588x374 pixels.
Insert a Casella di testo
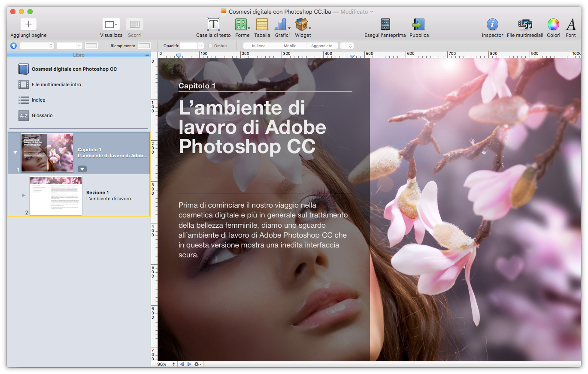[x=213, y=24]
